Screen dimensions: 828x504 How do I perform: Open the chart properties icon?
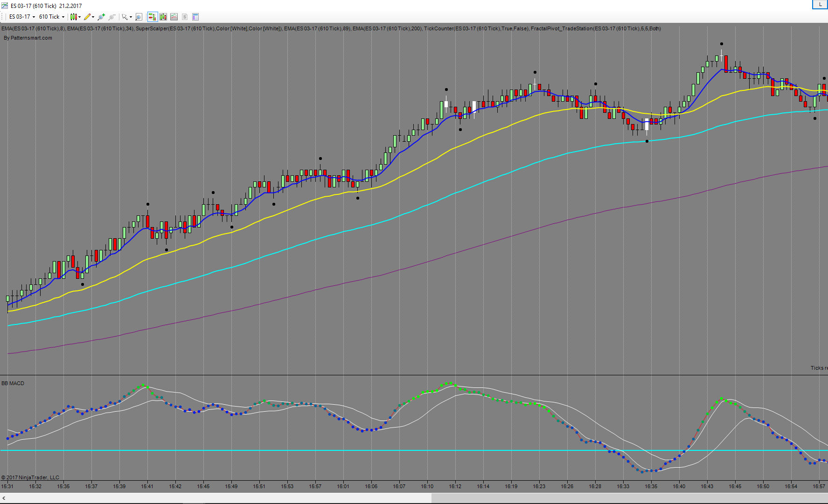pos(195,17)
